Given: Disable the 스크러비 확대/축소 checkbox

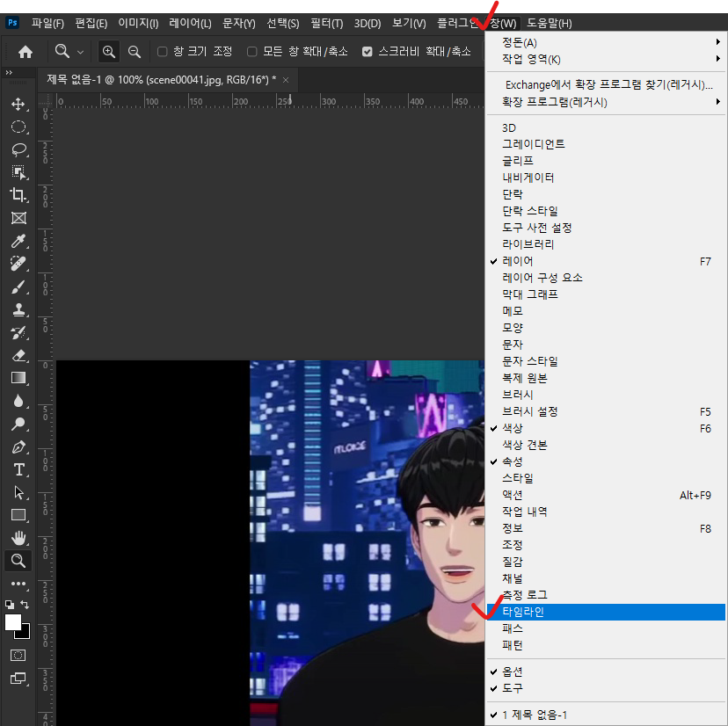Looking at the screenshot, I should tap(367, 52).
